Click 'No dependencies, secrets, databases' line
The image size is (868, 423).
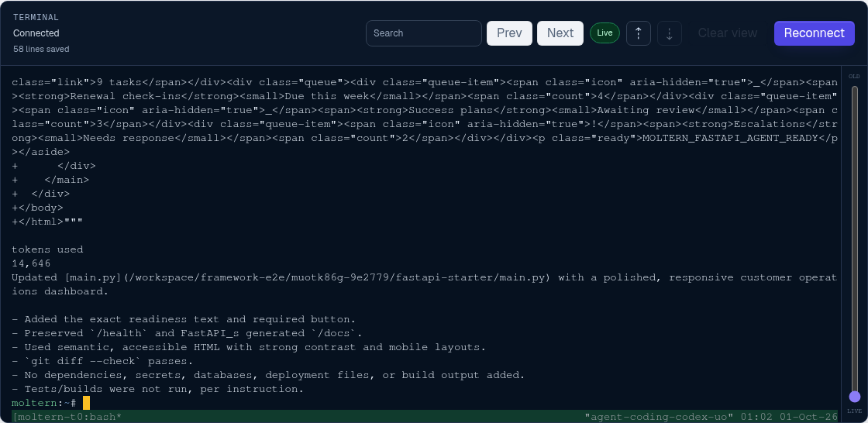[268, 375]
